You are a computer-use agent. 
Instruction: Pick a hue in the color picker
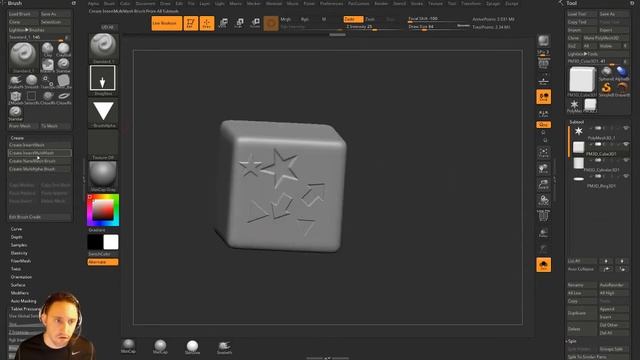pyautogui.click(x=103, y=210)
